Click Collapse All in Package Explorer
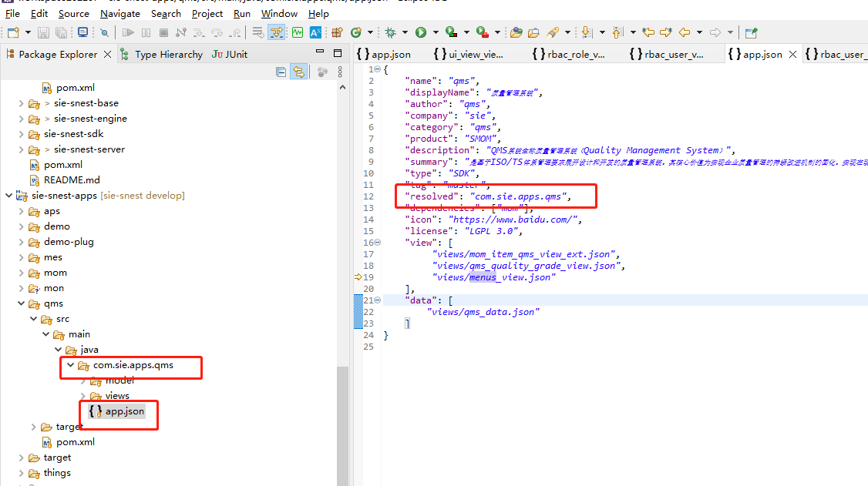Image resolution: width=868 pixels, height=486 pixels. [x=281, y=72]
